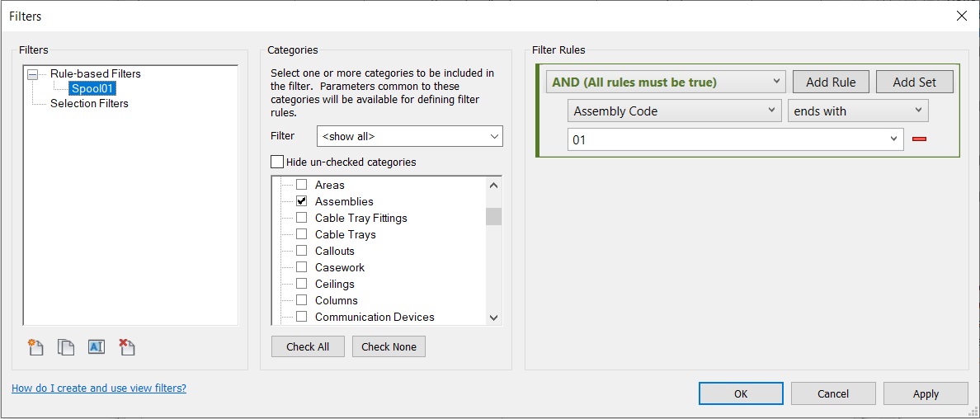Viewport: 980px width, 419px height.
Task: Click the Duplicate filter icon
Action: [66, 347]
